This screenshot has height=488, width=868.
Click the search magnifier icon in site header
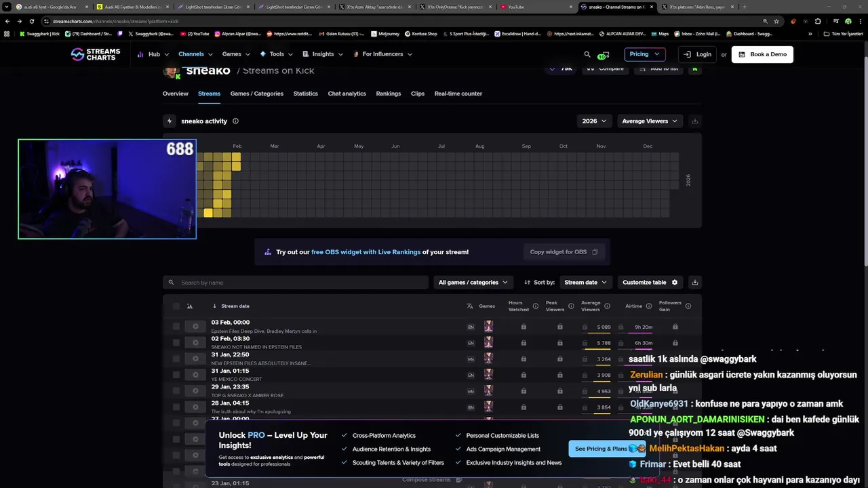[587, 54]
